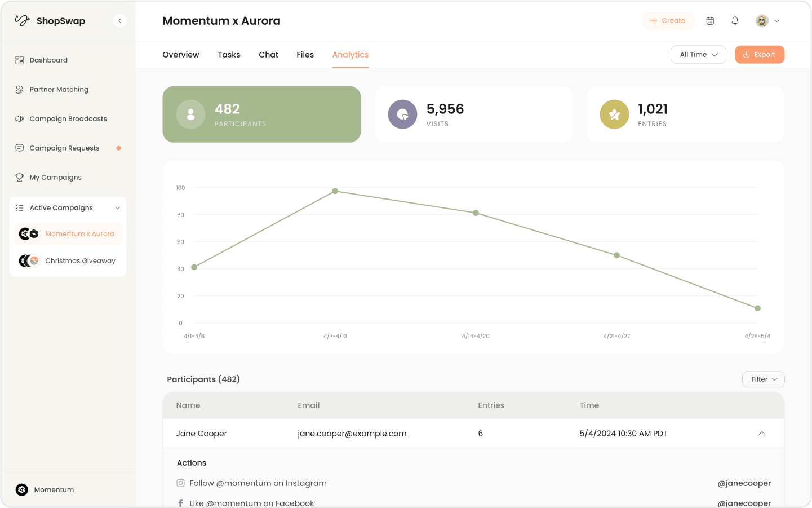
Task: Click the ShopSwap logo icon
Action: tap(22, 21)
